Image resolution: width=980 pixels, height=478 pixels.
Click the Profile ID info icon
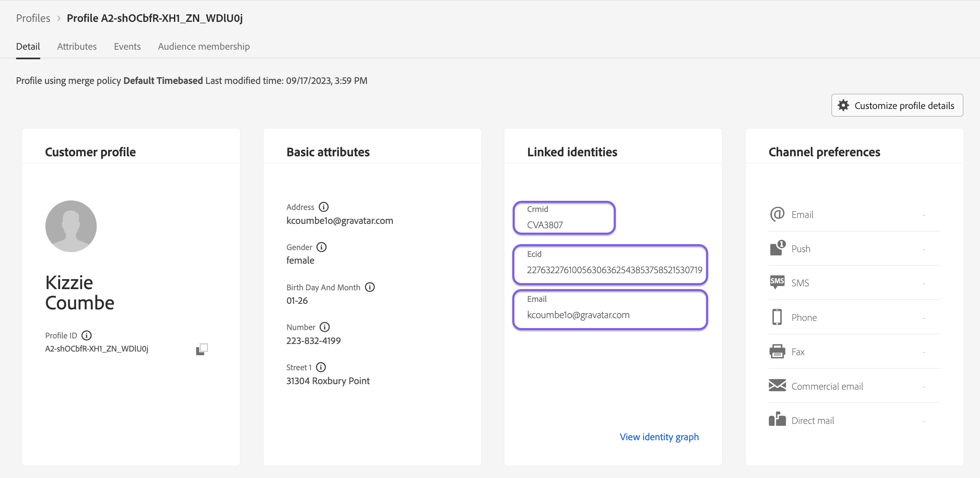pos(86,335)
